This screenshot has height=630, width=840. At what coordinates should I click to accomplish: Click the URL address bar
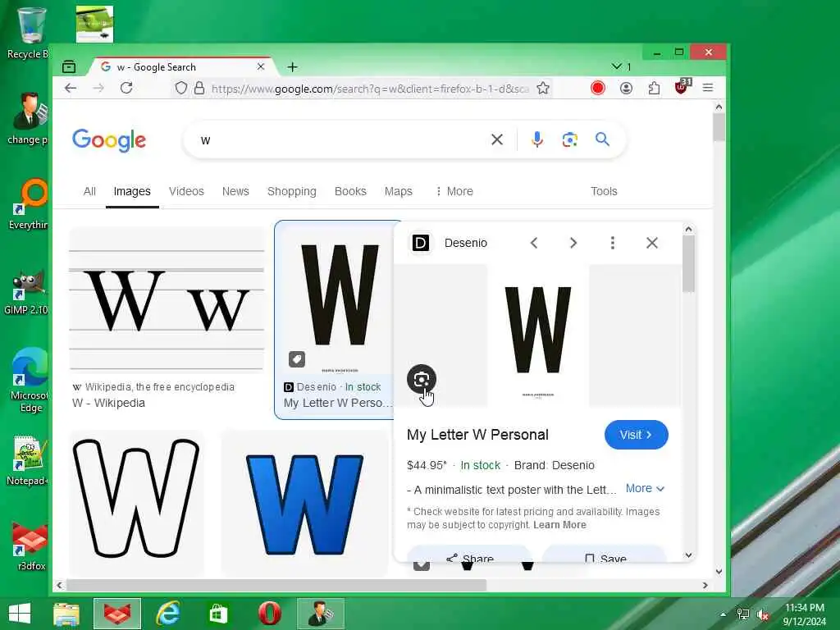tap(370, 89)
